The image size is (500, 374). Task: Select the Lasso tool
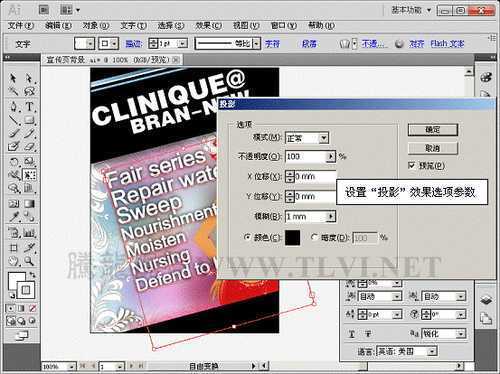[29, 91]
